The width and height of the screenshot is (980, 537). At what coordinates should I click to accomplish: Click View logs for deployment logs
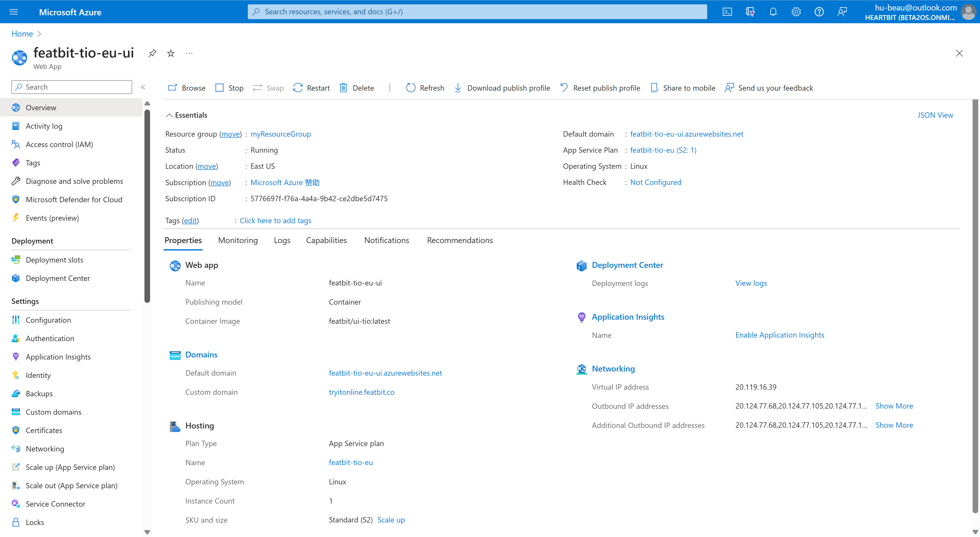point(751,283)
